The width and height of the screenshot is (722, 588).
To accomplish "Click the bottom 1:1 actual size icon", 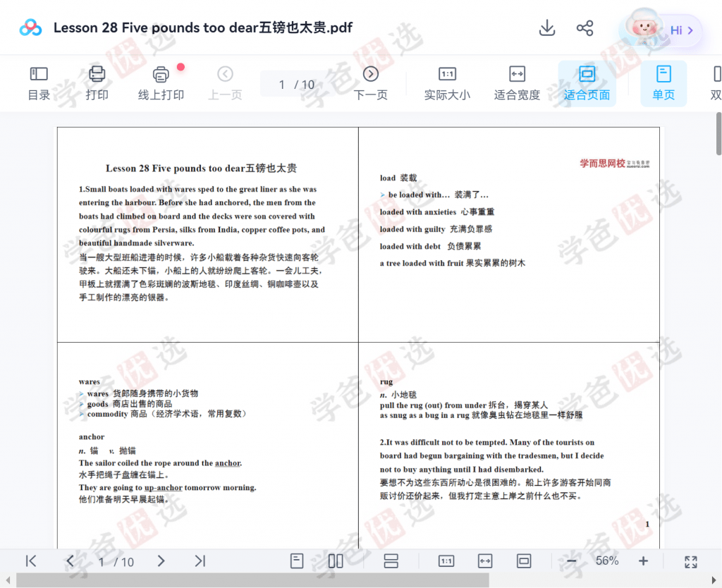I will pyautogui.click(x=446, y=561).
